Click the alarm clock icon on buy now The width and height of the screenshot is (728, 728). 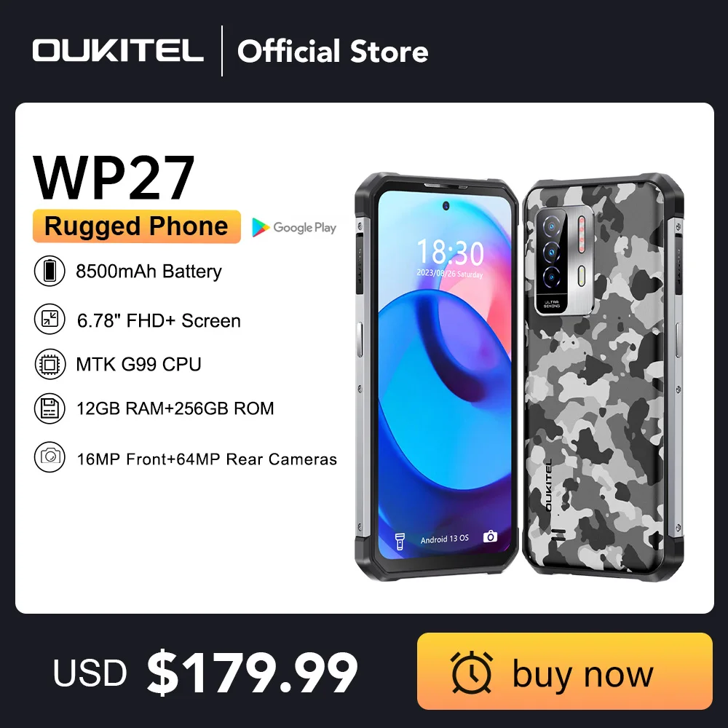pyautogui.click(x=472, y=673)
